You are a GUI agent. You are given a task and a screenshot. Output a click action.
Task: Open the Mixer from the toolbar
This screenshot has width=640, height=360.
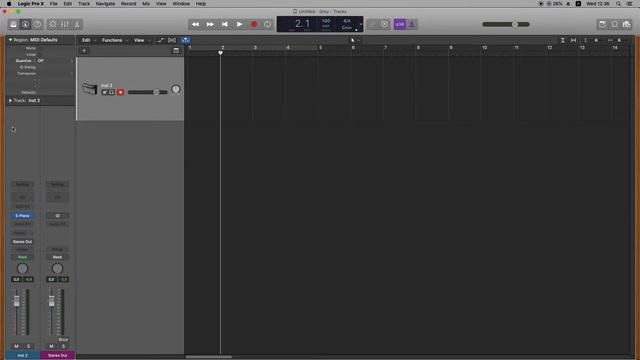click(x=64, y=24)
